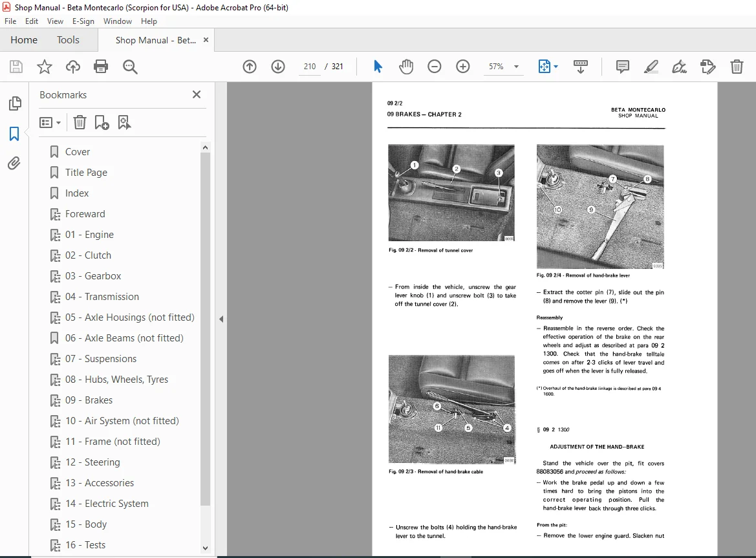The image size is (756, 558).
Task: Click the trash delete icon in toolbar
Action: [736, 67]
